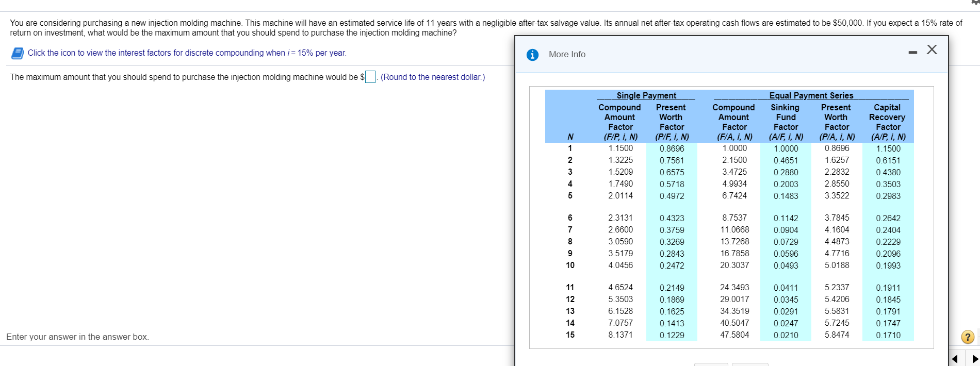The width and height of the screenshot is (980, 366).
Task: Click the 0.0493 value in row 10
Action: (x=786, y=266)
